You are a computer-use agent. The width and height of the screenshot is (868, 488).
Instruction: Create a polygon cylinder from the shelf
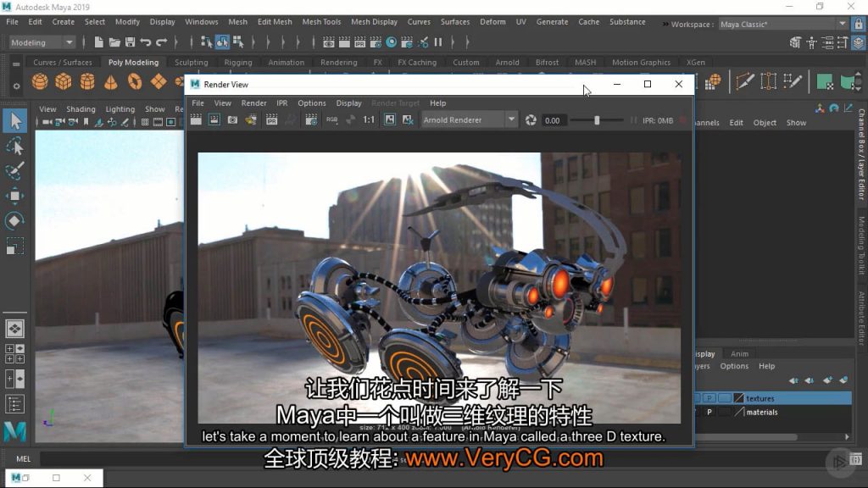87,82
